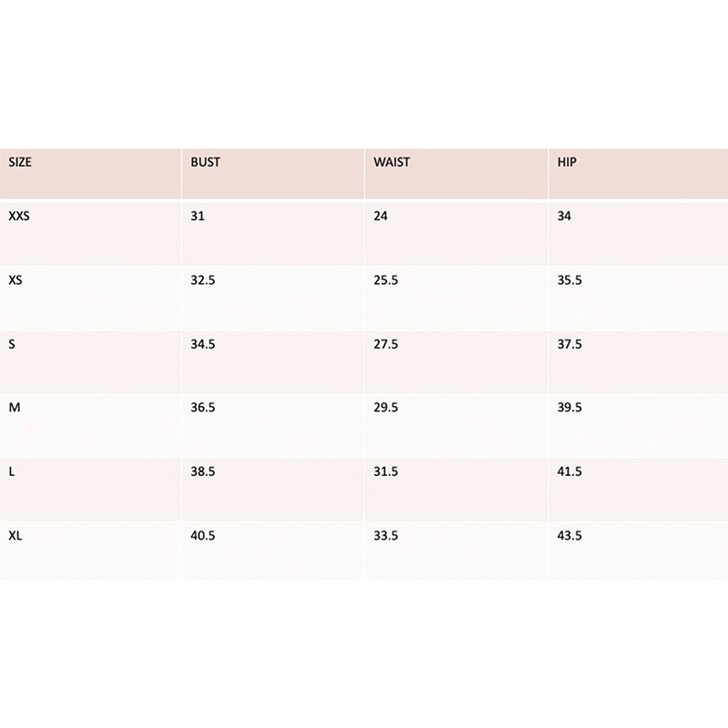Select the HIP column header
The height and width of the screenshot is (728, 728).
[x=567, y=162]
